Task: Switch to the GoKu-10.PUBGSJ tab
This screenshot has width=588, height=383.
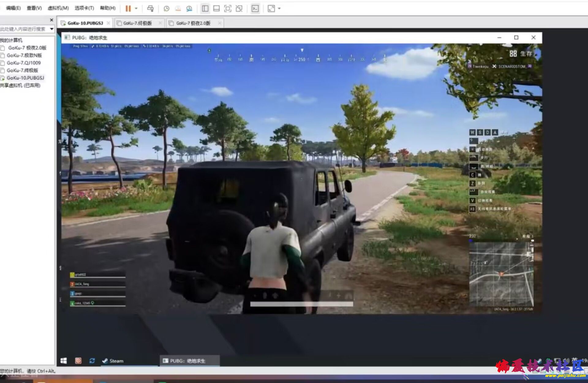Action: click(x=85, y=23)
